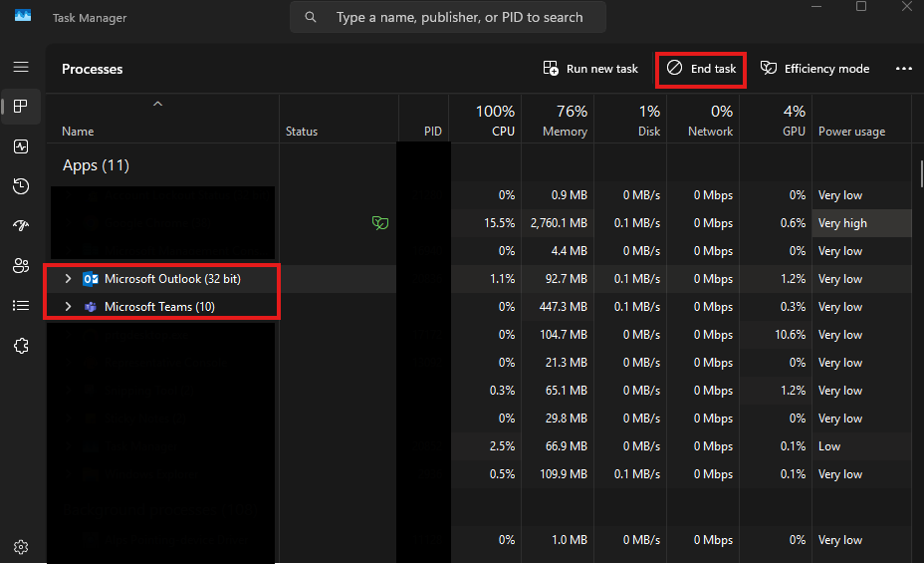Screen dimensions: 924x564
Task: Click the Task Manager app icon in title bar
Action: pos(23,15)
